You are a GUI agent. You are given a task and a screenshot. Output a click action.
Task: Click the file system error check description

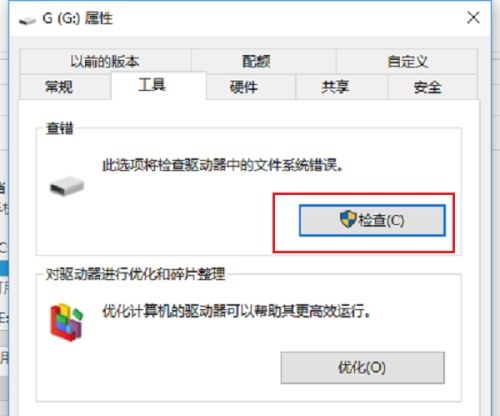[x=223, y=165]
